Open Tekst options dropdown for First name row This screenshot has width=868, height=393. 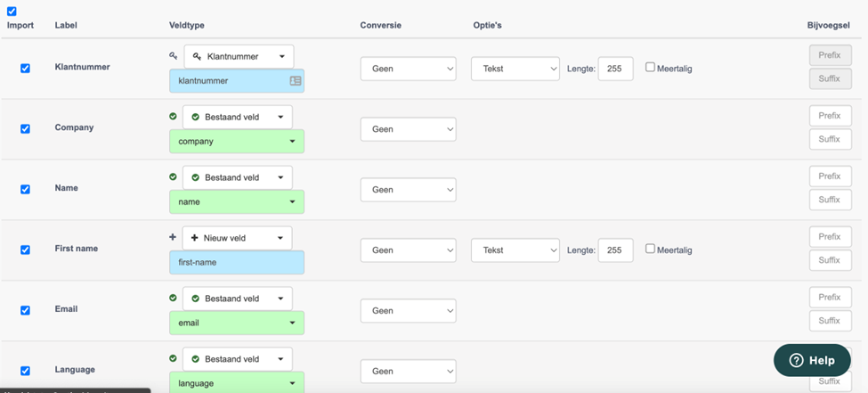tap(515, 250)
